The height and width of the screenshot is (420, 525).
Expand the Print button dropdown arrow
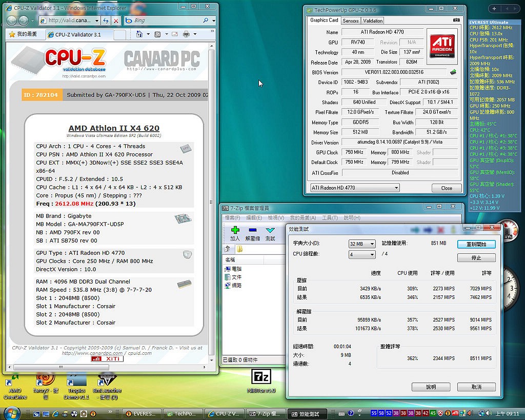195,34
